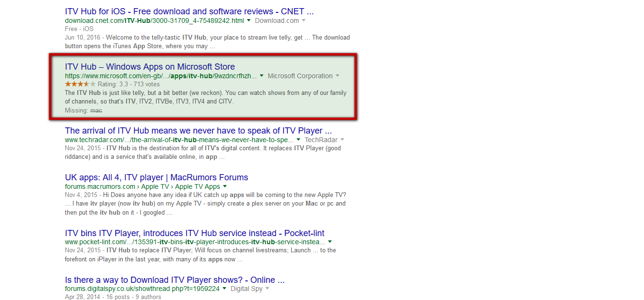Click the microsoft.com green URL text
This screenshot has width=644, height=300.
(161, 76)
